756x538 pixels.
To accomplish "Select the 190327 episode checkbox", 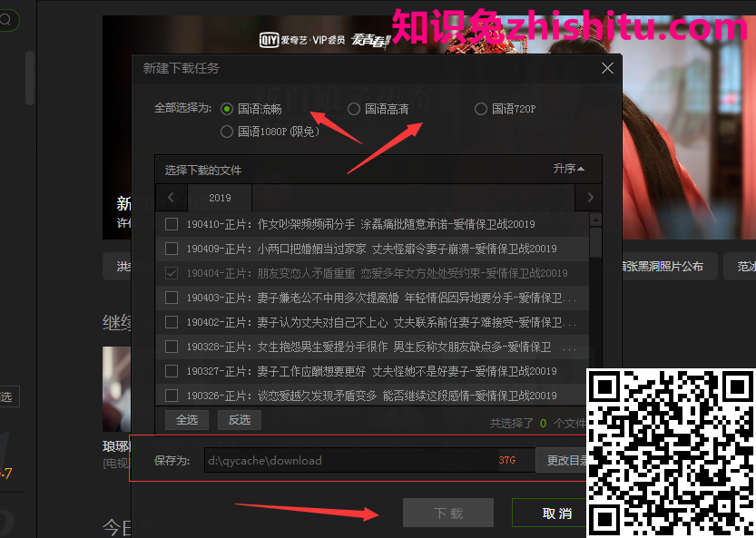I will 172,371.
